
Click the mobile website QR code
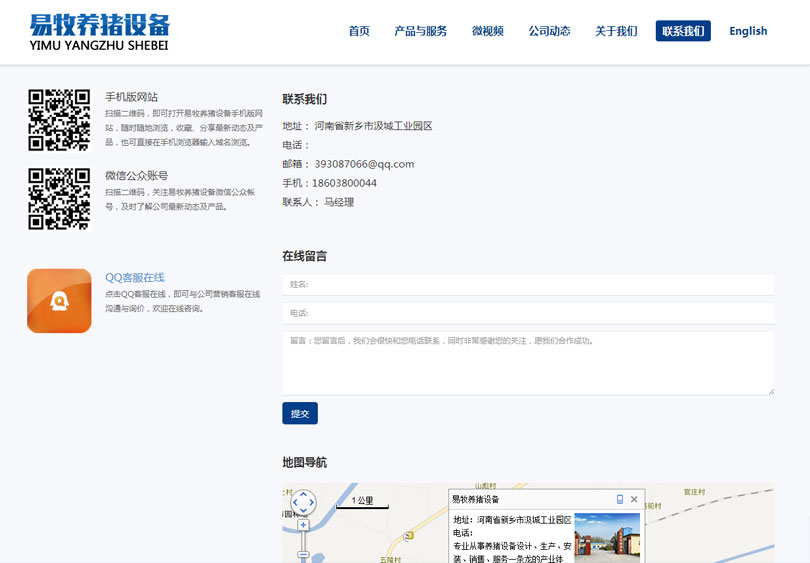click(x=59, y=120)
